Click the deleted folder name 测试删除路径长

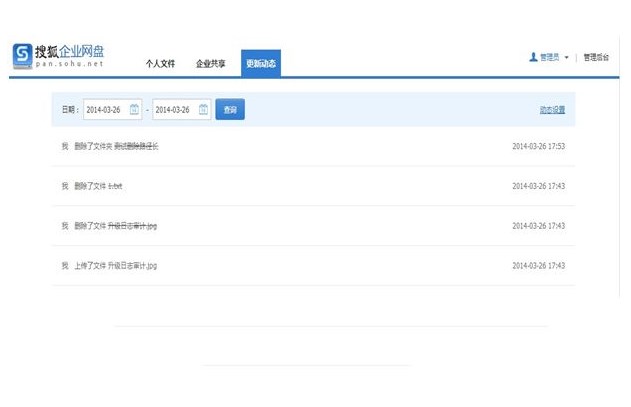click(136, 146)
